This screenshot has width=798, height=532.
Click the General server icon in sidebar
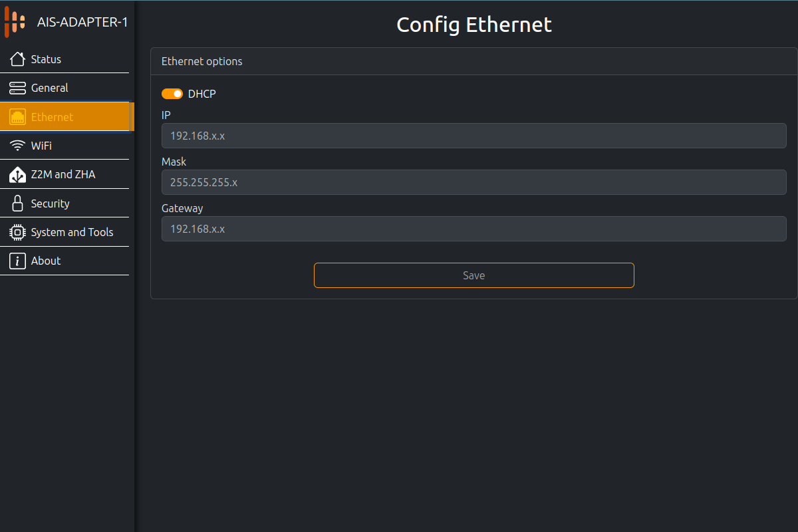18,88
